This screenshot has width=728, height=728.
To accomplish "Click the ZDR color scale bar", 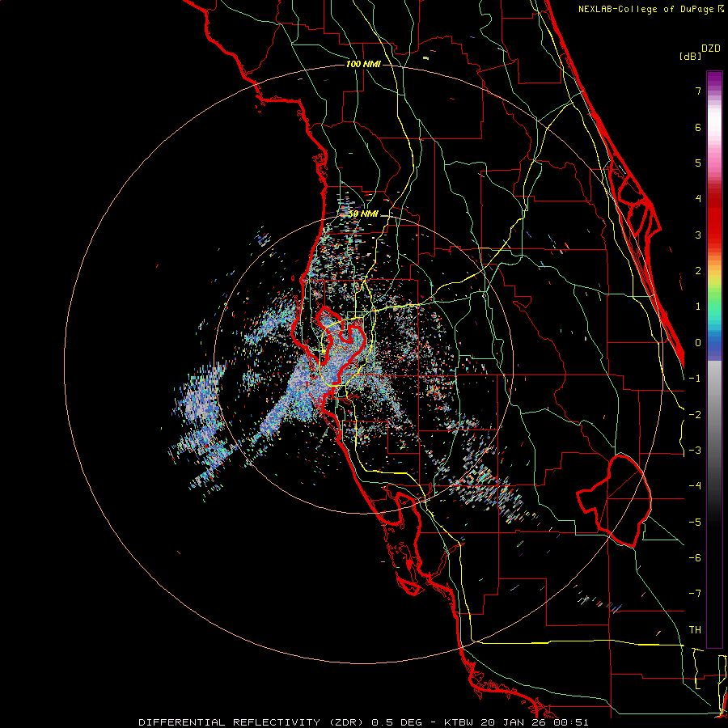I will click(714, 359).
